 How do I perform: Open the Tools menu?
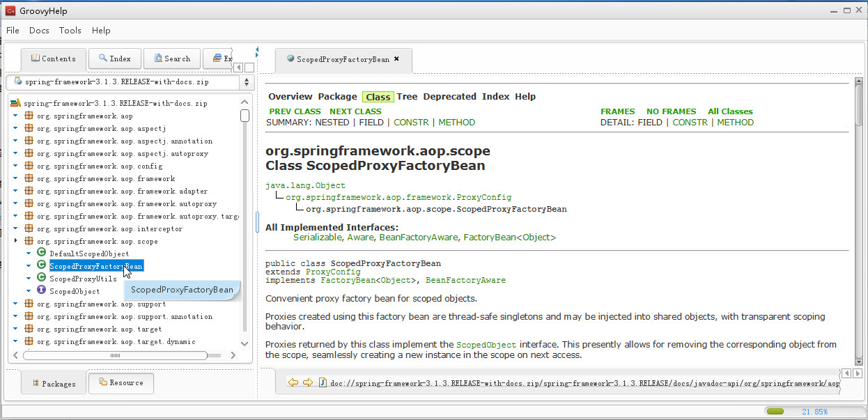pos(70,31)
